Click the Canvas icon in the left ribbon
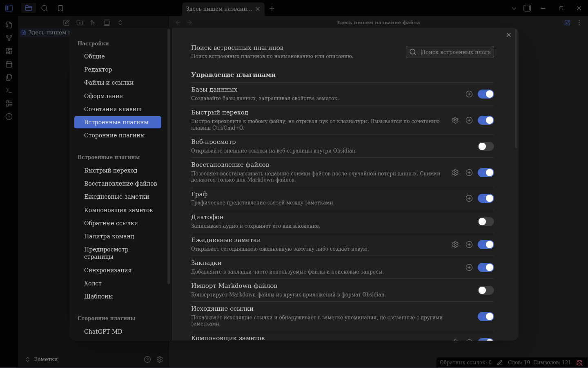 [x=9, y=51]
